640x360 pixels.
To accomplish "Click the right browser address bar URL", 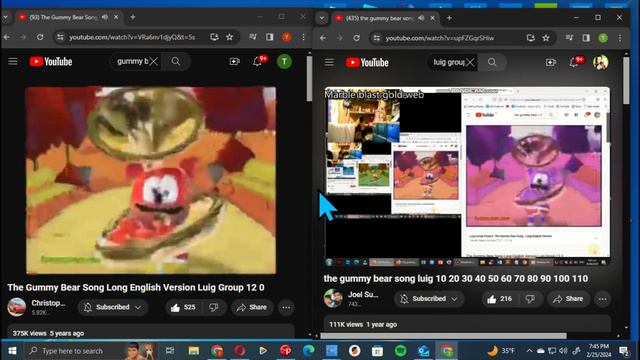I will click(440, 38).
